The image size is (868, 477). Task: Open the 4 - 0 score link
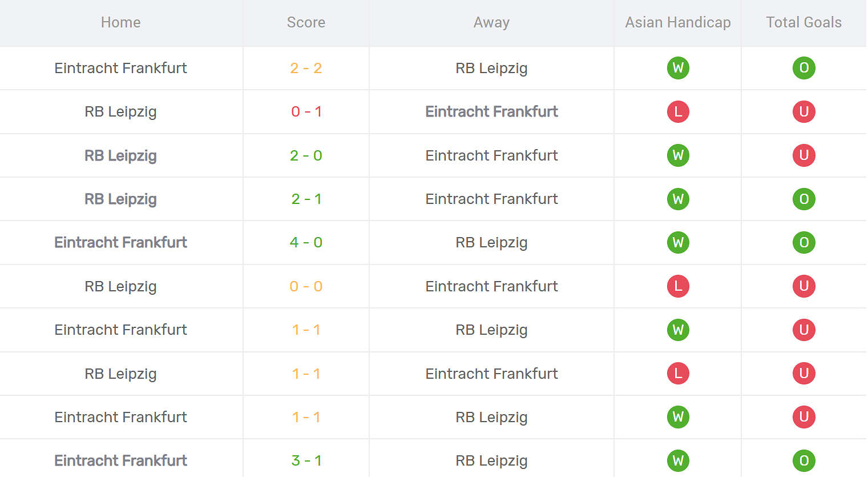(306, 242)
